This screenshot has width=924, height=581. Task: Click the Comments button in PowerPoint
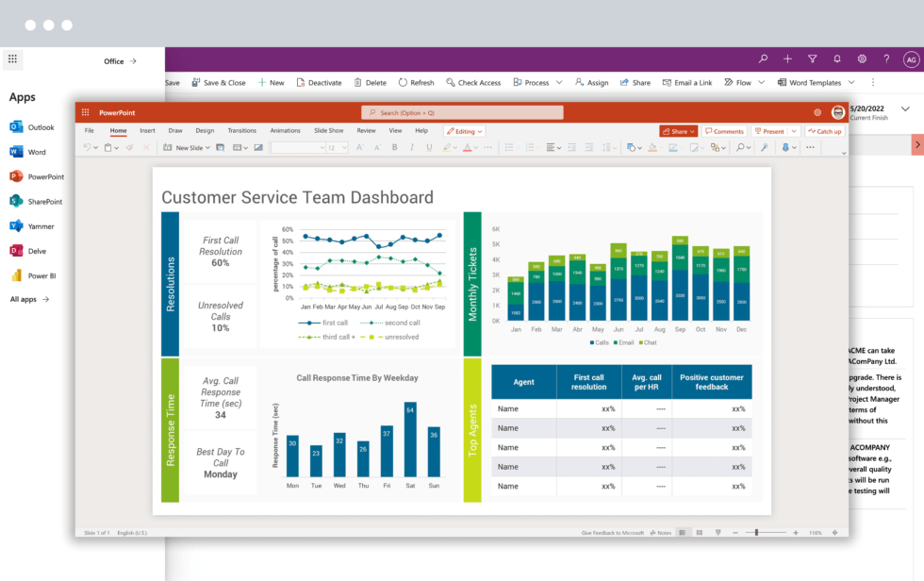coord(723,131)
